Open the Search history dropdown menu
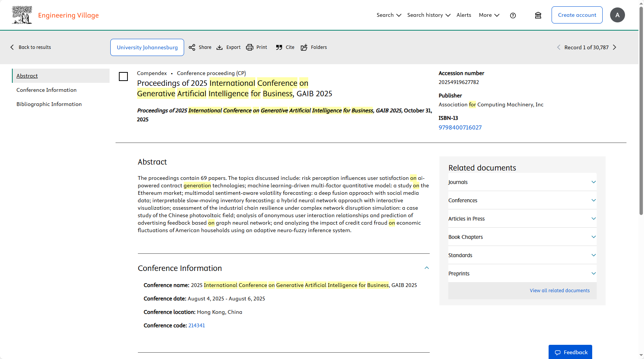This screenshot has height=359, width=644. coord(429,15)
